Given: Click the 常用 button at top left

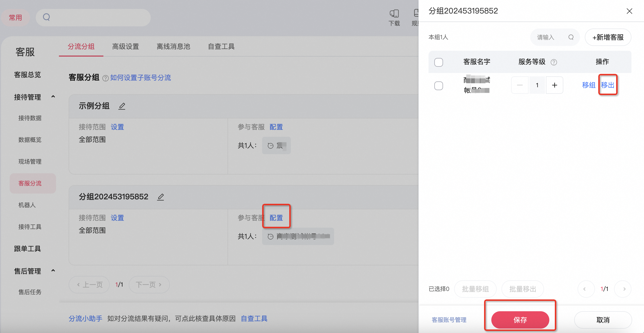Looking at the screenshot, I should (x=15, y=17).
